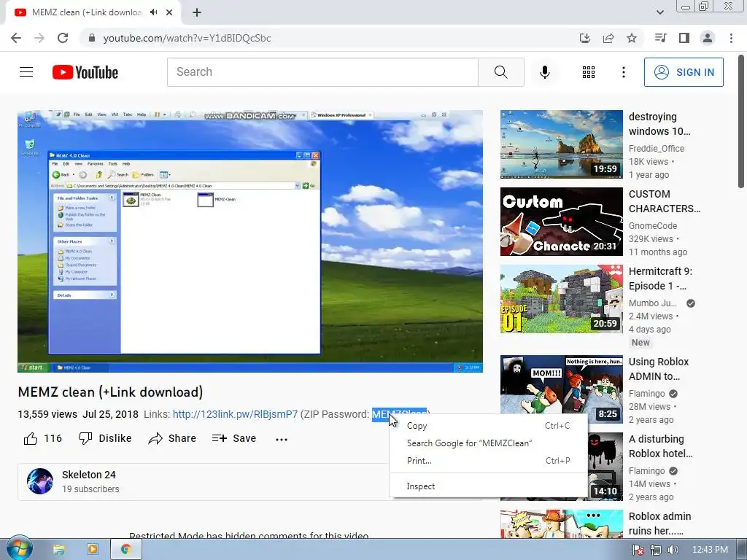The height and width of the screenshot is (560, 747).
Task: Select the MEMZ clean browser tab
Action: (x=86, y=12)
